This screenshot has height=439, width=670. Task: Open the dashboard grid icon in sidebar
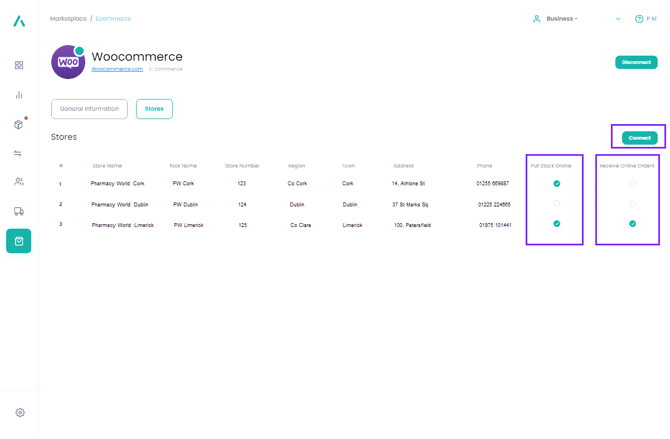tap(19, 65)
